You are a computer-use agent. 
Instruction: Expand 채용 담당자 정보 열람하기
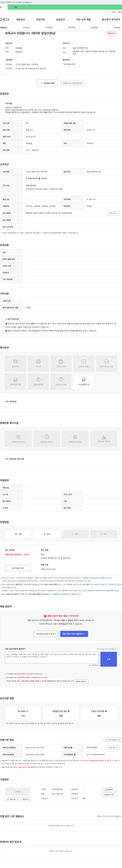(x=74, y=634)
